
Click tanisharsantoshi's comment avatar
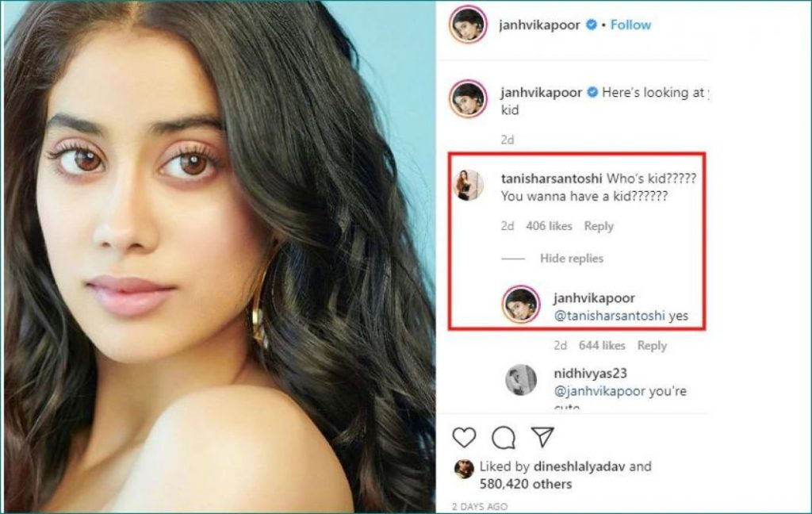(x=468, y=185)
